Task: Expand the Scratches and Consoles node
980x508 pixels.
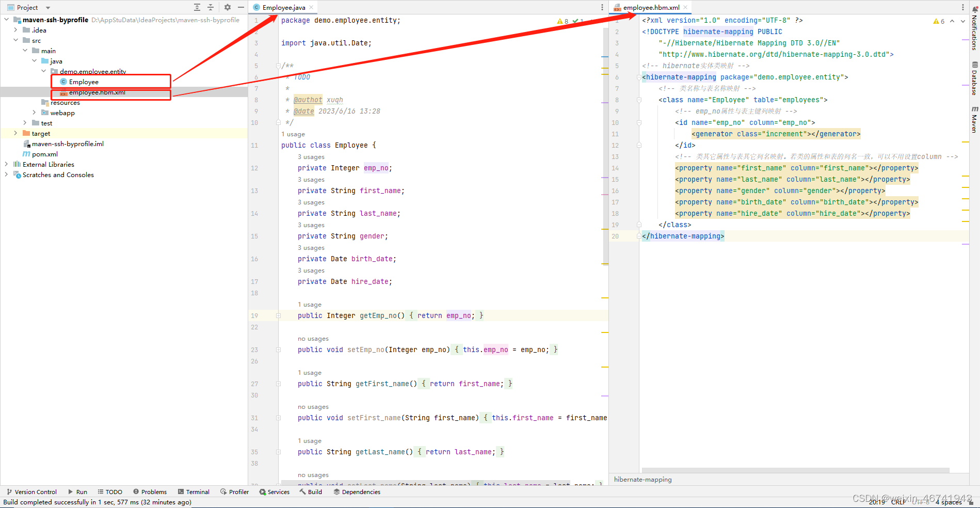Action: coord(6,174)
